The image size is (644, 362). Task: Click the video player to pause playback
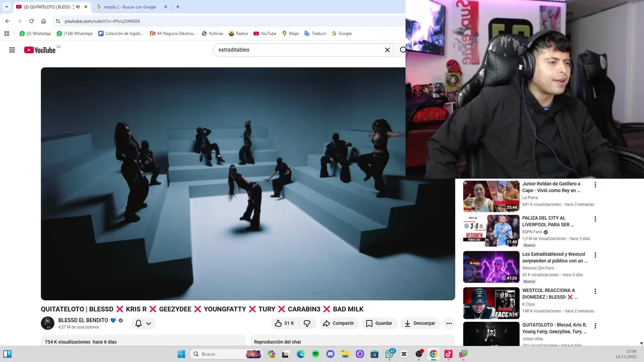click(248, 184)
